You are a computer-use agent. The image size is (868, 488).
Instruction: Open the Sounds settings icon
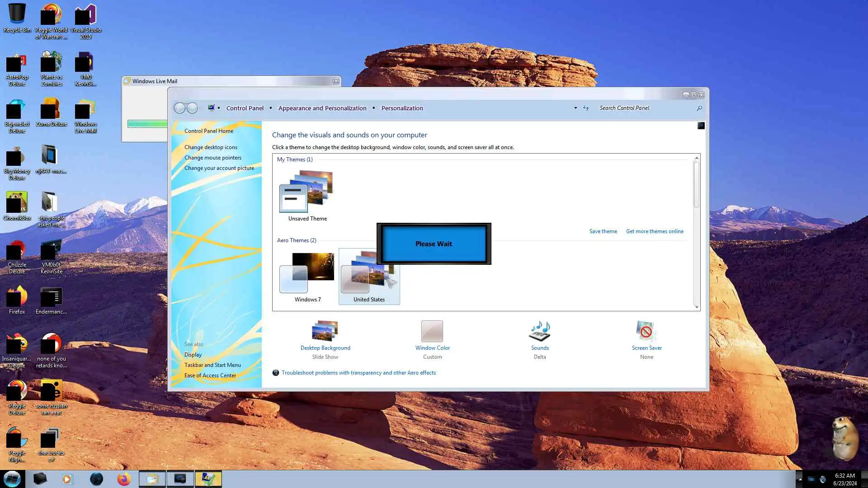[x=539, y=332]
